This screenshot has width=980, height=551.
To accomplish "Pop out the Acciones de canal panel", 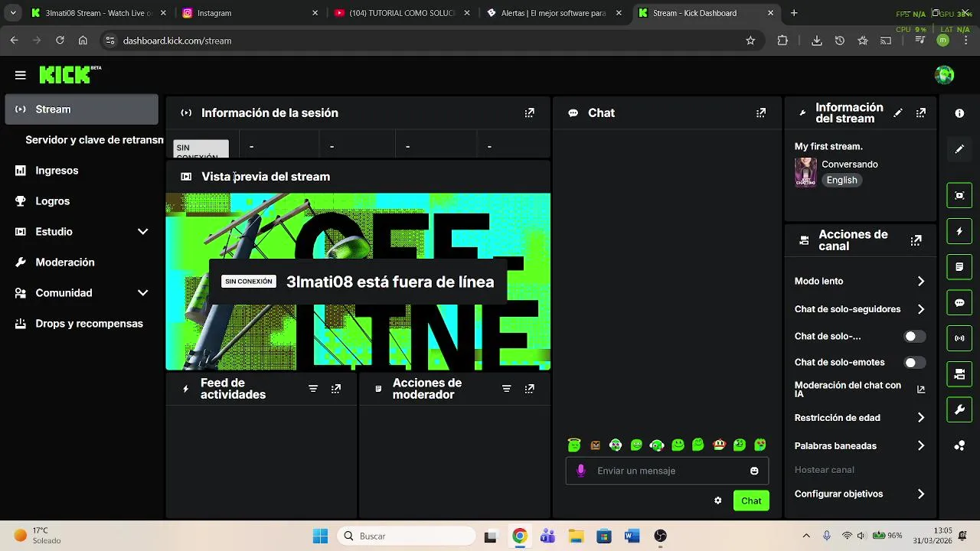I will point(916,240).
